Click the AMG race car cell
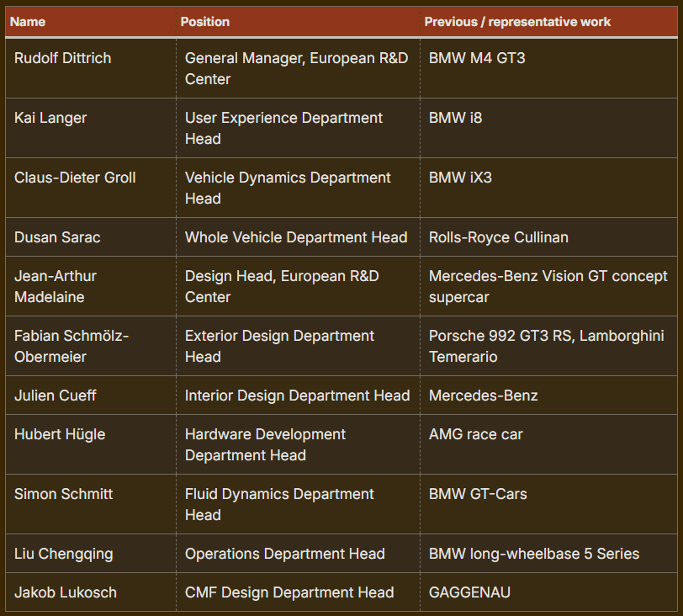Screen dimensions: 683x616 [548, 444]
